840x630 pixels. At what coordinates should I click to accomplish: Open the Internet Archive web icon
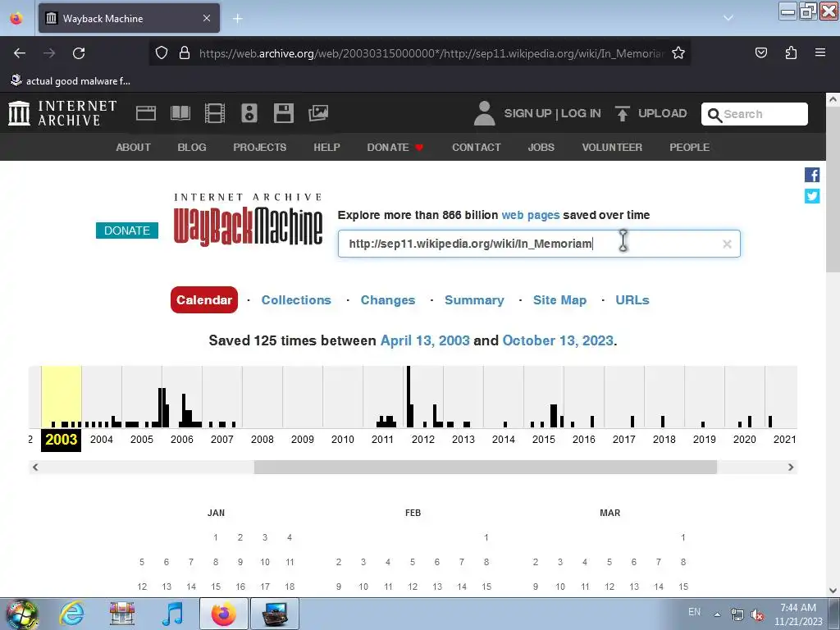146,113
